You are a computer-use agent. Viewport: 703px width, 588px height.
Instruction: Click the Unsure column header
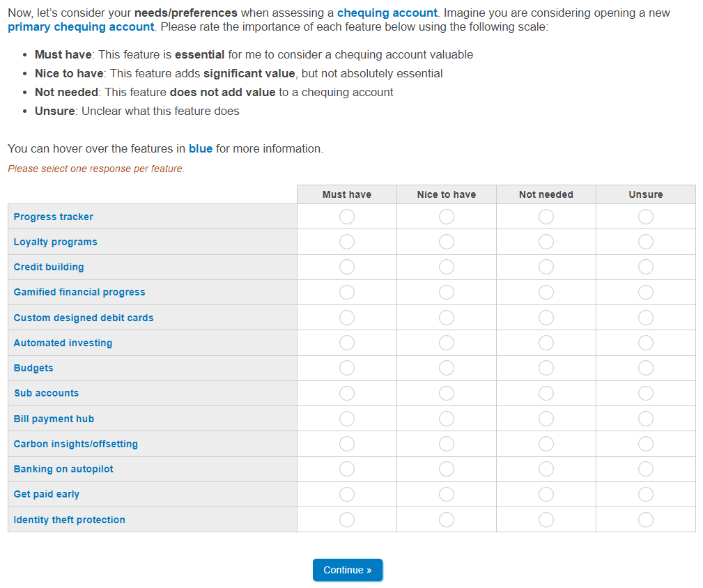click(x=646, y=194)
